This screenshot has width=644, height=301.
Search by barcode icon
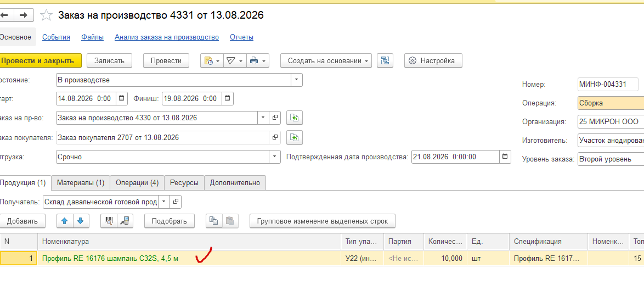click(109, 221)
